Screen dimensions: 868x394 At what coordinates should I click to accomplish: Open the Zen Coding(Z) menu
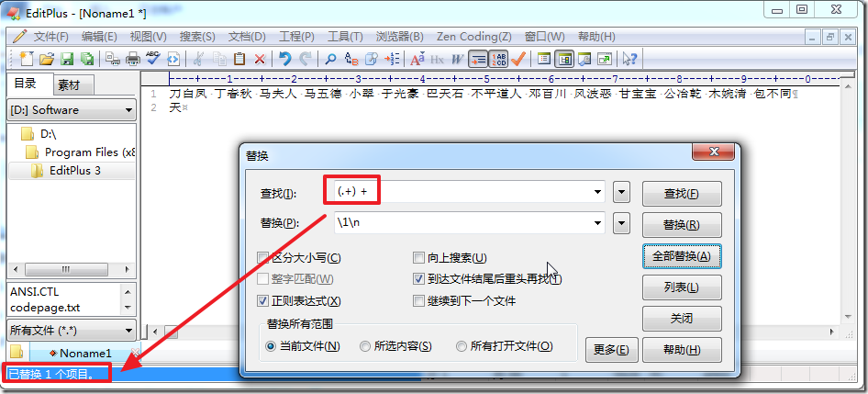473,37
